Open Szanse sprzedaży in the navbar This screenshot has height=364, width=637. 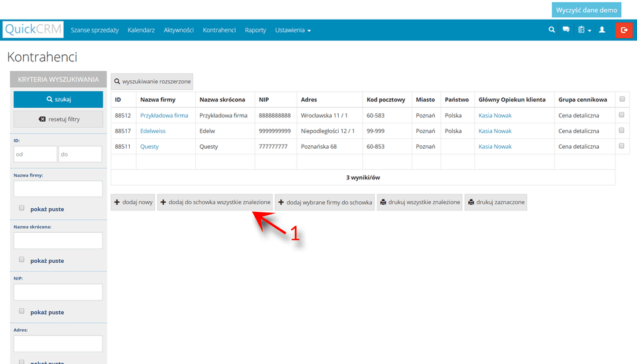(94, 30)
